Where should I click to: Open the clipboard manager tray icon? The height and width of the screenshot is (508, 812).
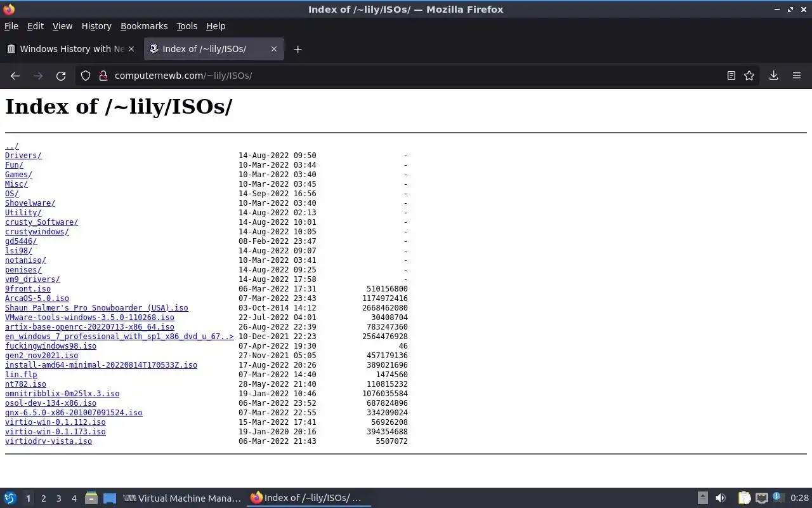[744, 498]
